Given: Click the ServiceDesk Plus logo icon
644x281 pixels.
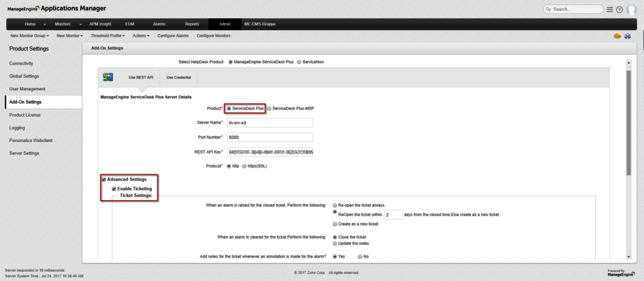Looking at the screenshot, I should pyautogui.click(x=107, y=77).
